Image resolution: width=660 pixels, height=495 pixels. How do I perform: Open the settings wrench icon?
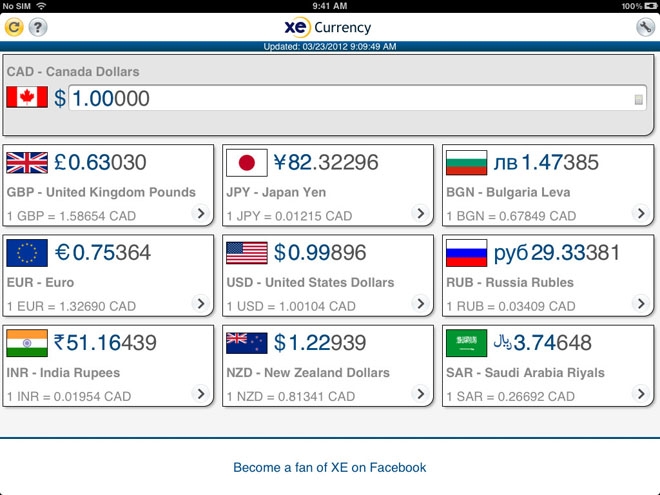coord(645,27)
